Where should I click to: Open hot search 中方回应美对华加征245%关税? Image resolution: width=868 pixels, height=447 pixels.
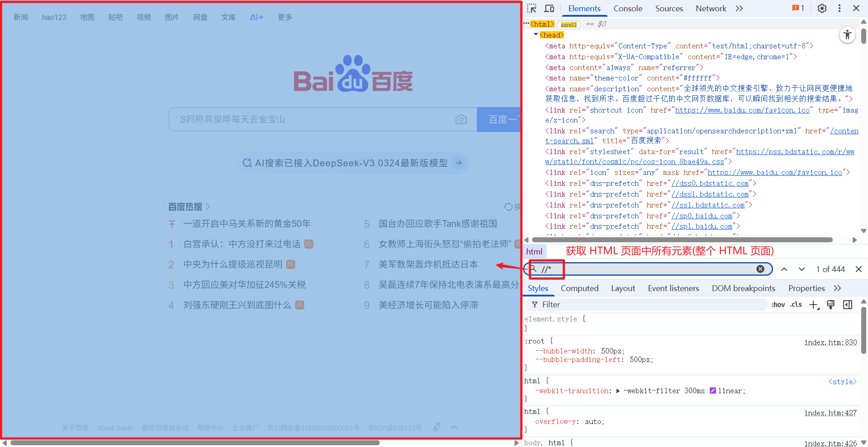pos(244,285)
